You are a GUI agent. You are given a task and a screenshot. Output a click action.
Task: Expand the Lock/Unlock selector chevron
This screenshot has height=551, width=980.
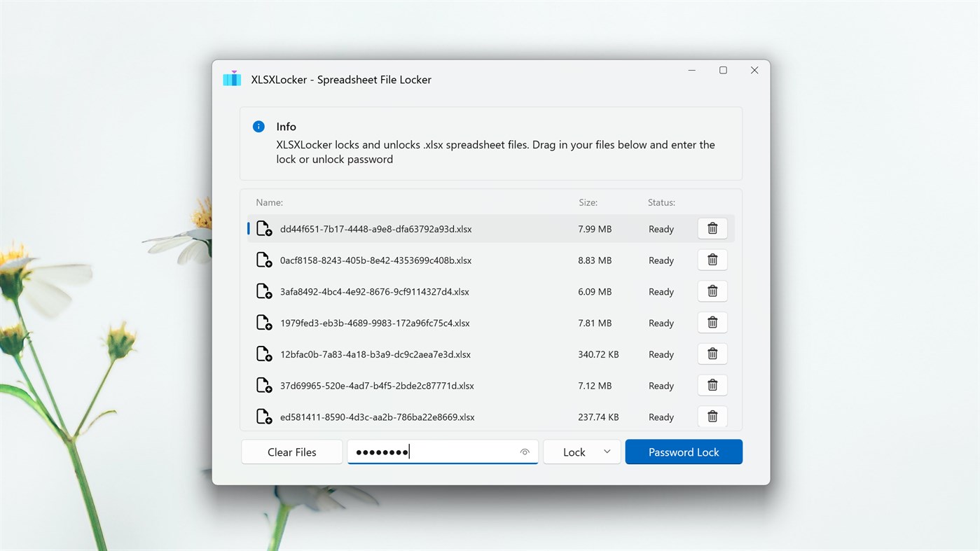coord(607,452)
